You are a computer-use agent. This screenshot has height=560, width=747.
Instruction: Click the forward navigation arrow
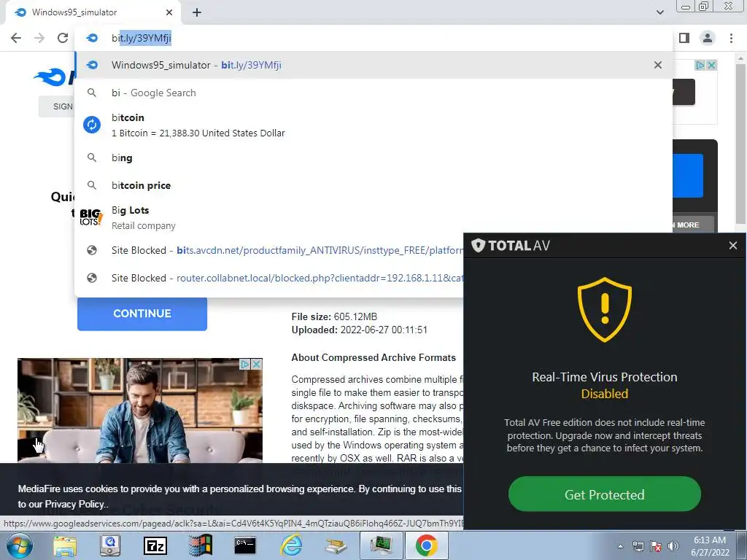[39, 38]
